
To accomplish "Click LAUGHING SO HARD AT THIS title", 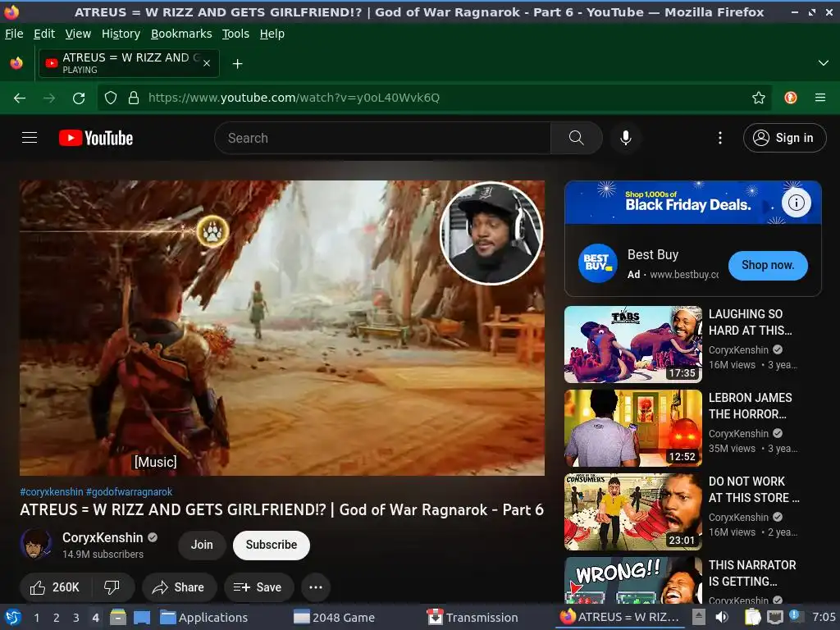I will pyautogui.click(x=750, y=322).
